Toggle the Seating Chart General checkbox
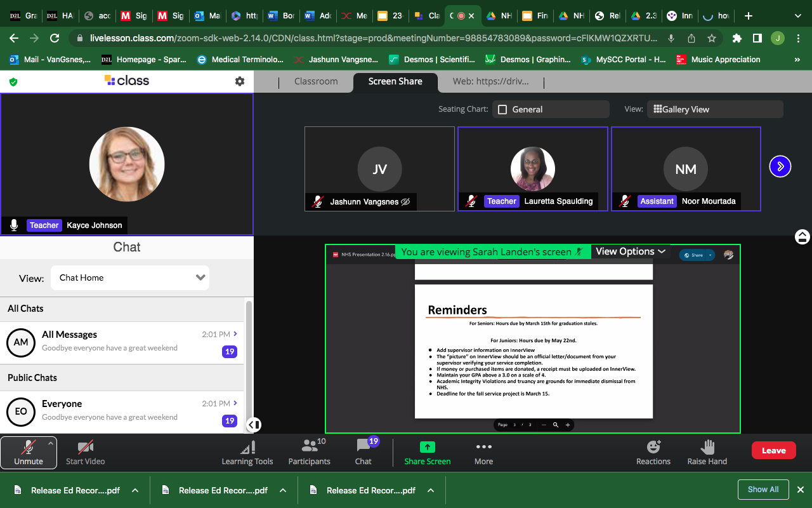Screen dimensions: 812x508 click(x=502, y=109)
